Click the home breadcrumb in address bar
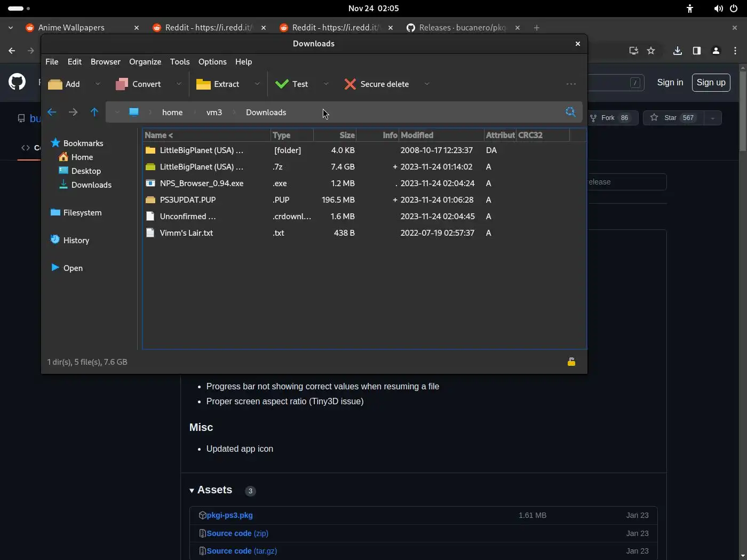 (172, 112)
